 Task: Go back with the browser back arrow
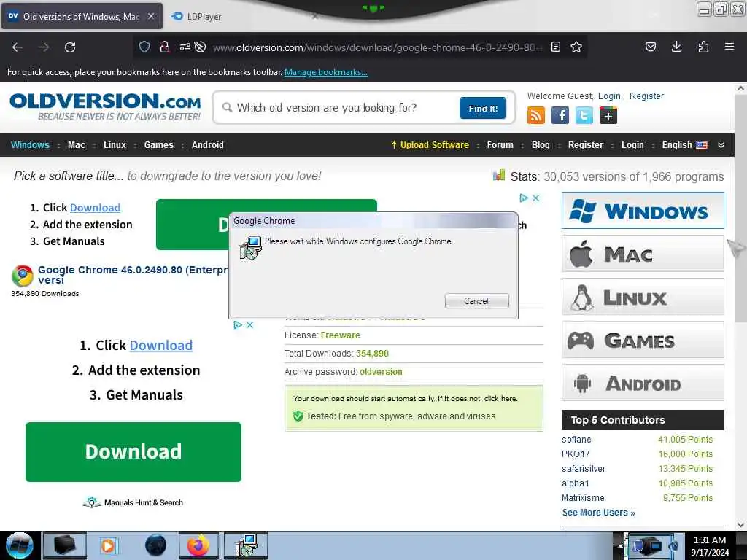pyautogui.click(x=18, y=47)
